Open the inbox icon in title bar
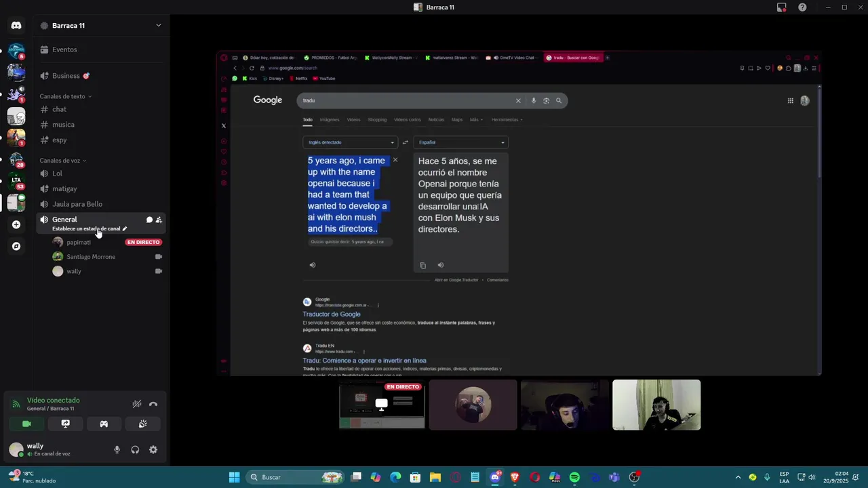 (782, 7)
